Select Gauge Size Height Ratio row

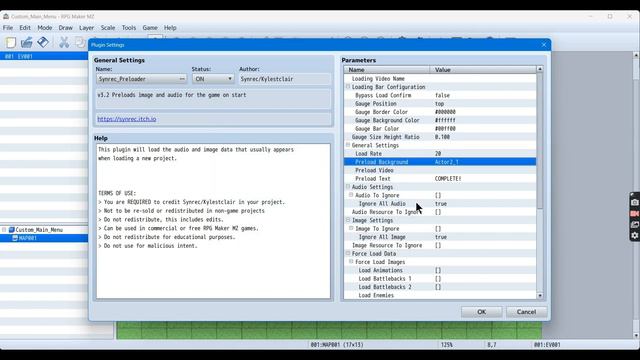[440, 137]
